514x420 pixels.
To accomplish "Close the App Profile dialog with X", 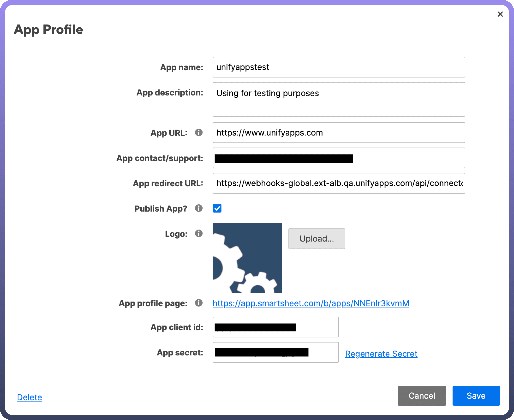I will coord(500,14).
